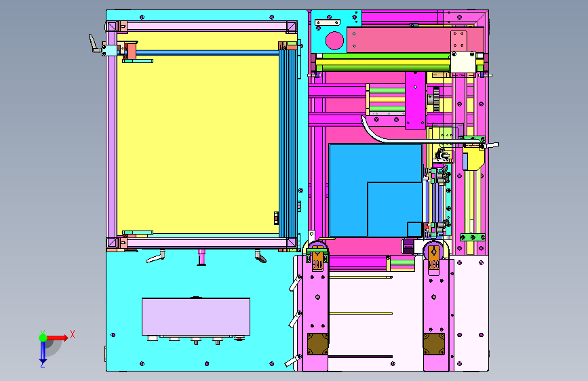Screen dimensions: 588x381
Task: Click the blue Z axis arrow of the triad
Action: tap(43, 352)
